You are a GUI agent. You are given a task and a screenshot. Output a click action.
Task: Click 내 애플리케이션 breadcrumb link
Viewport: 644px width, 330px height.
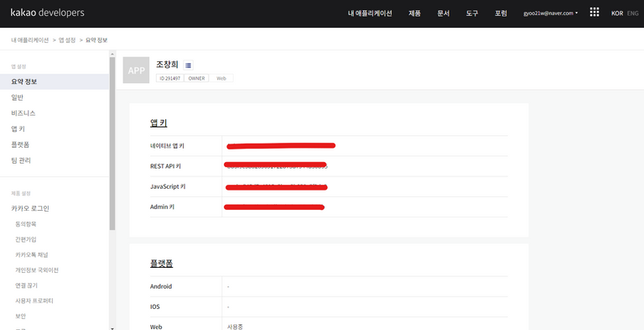coord(30,40)
